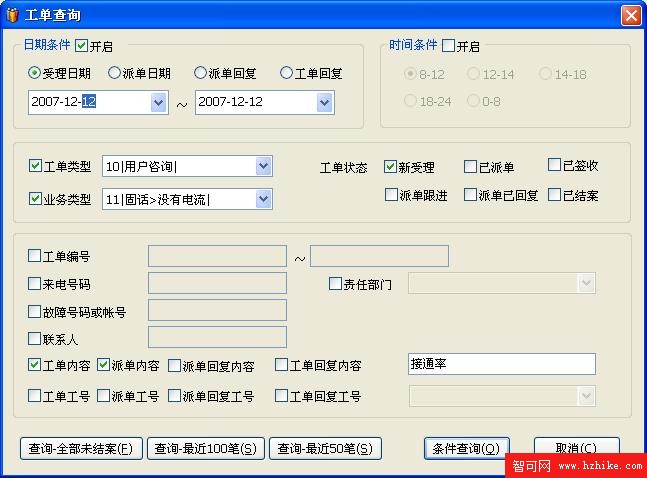Enable the 故障号码或帐号 checkbox
Screen dimensions: 647x478
pos(34,311)
